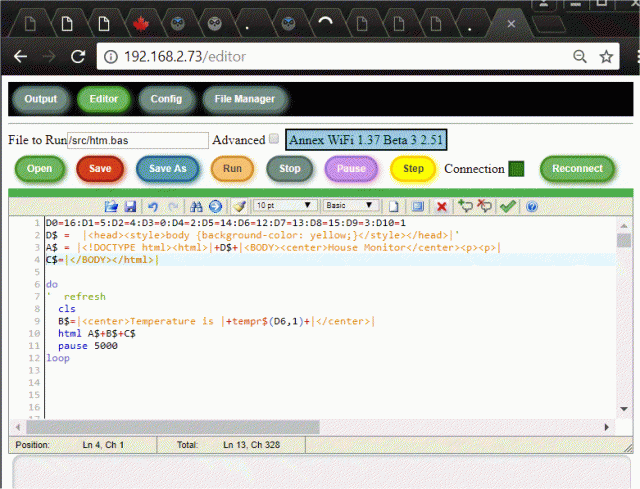This screenshot has height=489, width=640.
Task: Click the red X icon in editor toolbar
Action: tap(441, 206)
